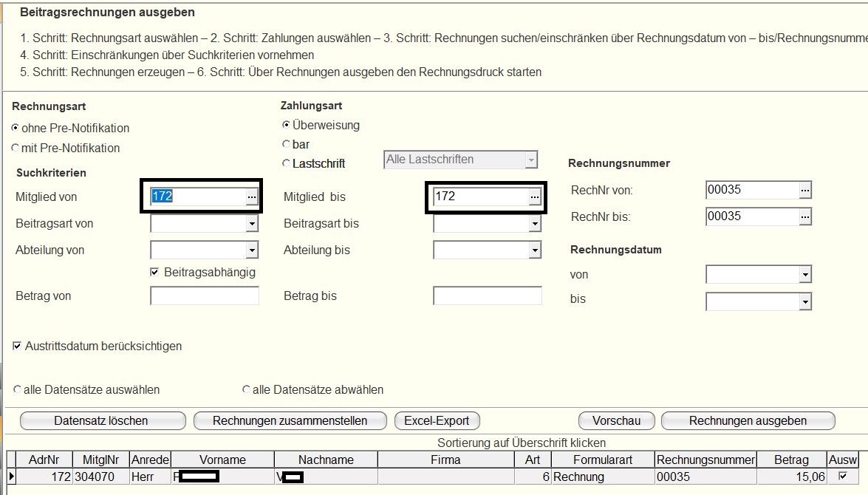The height and width of the screenshot is (495, 868).
Task: Select the Lastschrift payment option
Action: tap(287, 163)
